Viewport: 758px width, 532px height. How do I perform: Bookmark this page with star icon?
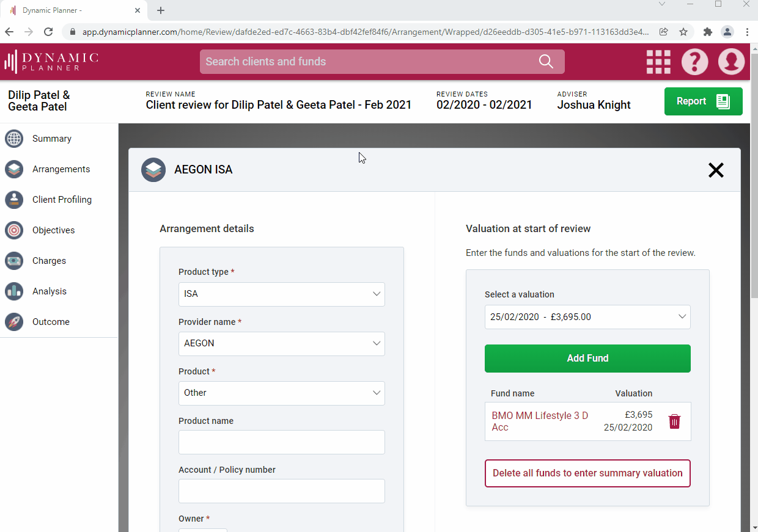[683, 32]
